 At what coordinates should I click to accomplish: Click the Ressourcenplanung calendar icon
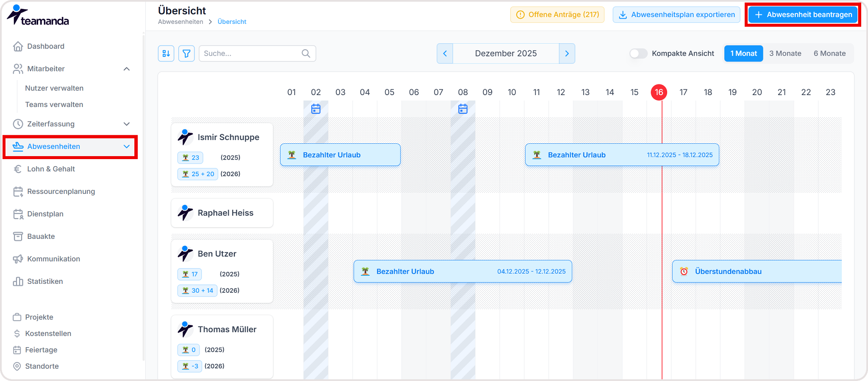tap(18, 191)
